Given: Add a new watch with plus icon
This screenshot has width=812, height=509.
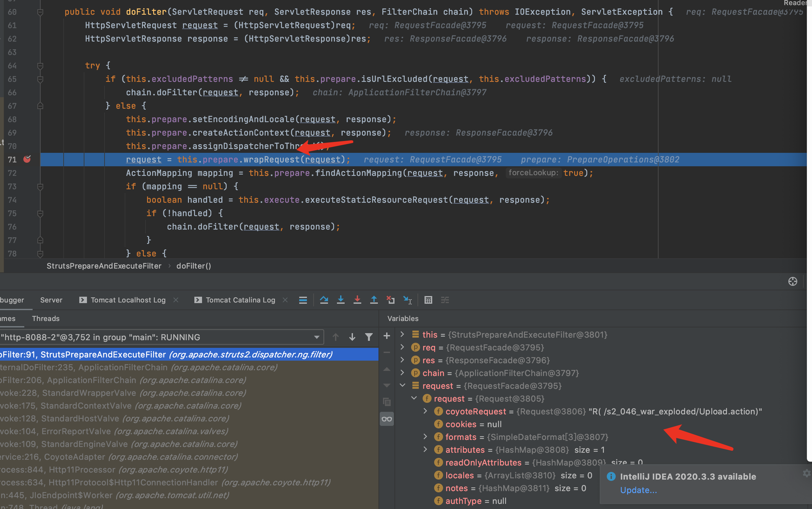Looking at the screenshot, I should pos(386,336).
